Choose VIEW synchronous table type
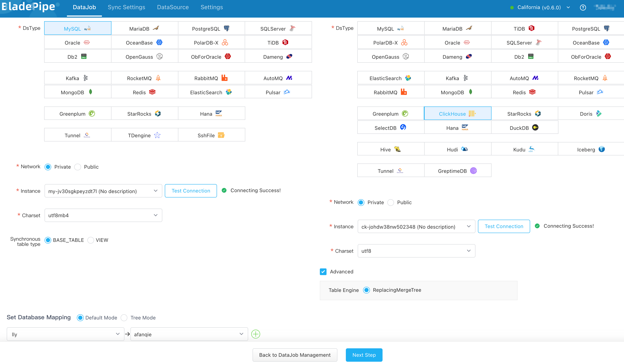624x364 pixels. click(x=91, y=240)
